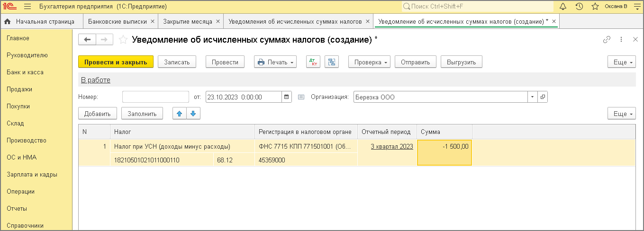This screenshot has width=644, height=231.
Task: Click the 1C logo icon
Action: (9, 7)
